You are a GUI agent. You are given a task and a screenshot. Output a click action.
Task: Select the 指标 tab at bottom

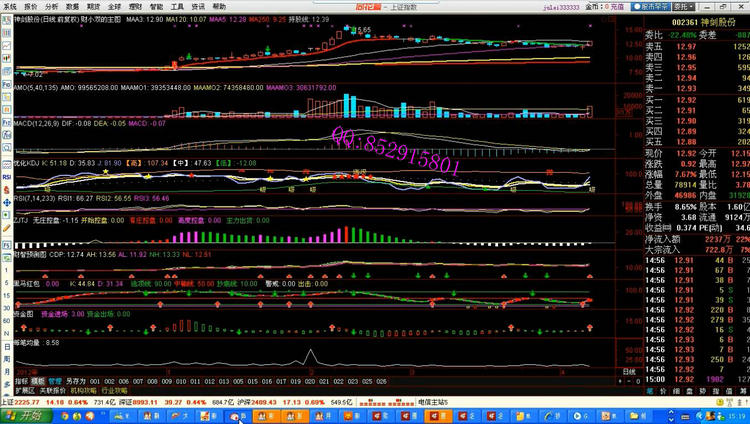pyautogui.click(x=9, y=381)
